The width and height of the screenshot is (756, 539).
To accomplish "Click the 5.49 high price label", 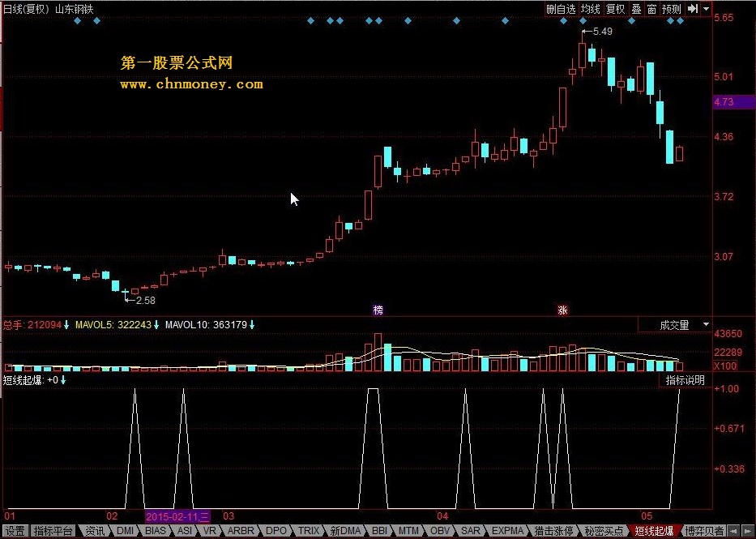I will coord(602,32).
